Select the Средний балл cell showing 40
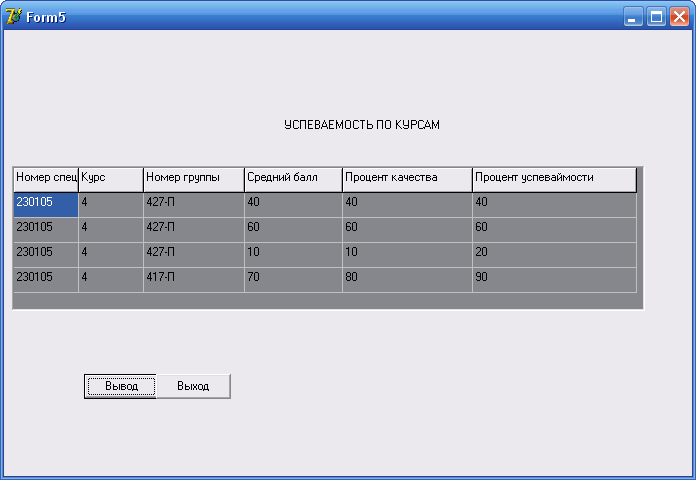Image resolution: width=696 pixels, height=480 pixels. point(293,205)
